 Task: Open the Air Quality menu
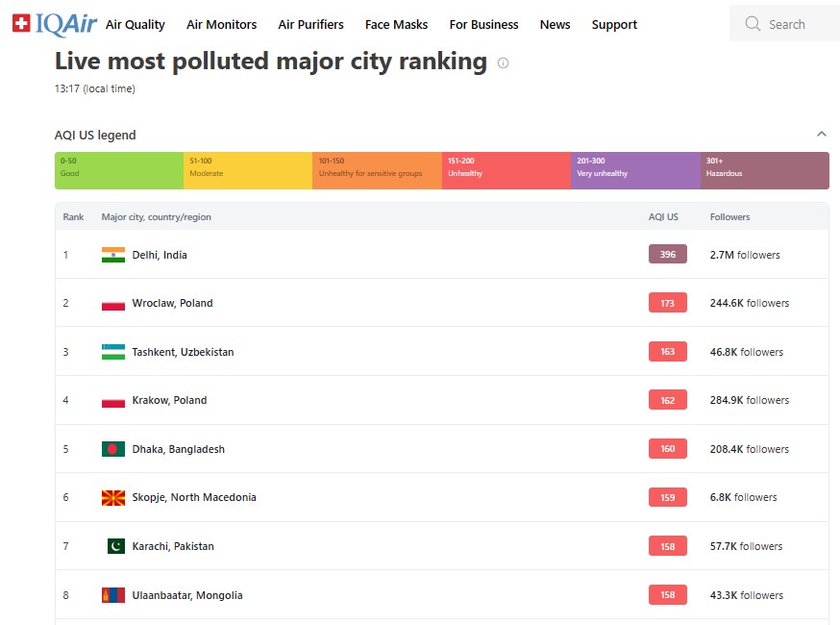[x=136, y=25]
